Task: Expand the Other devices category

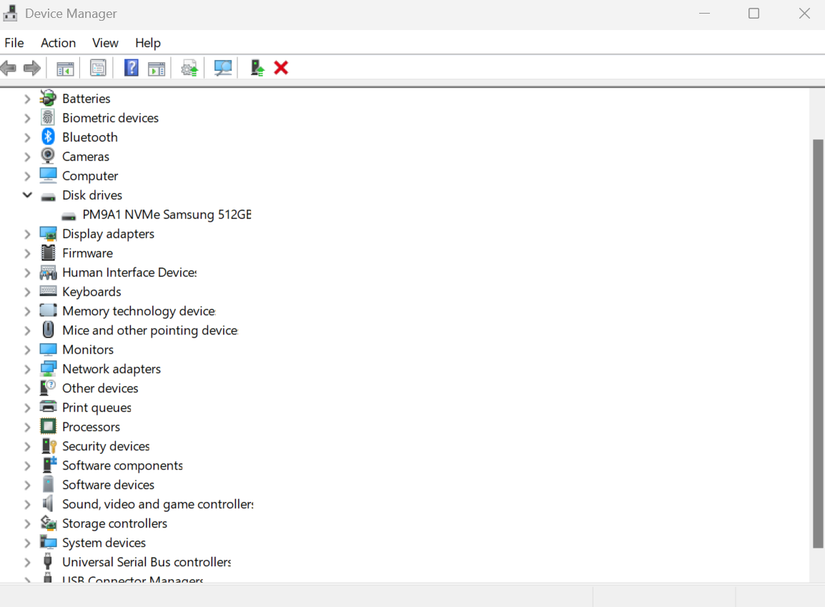Action: tap(27, 388)
